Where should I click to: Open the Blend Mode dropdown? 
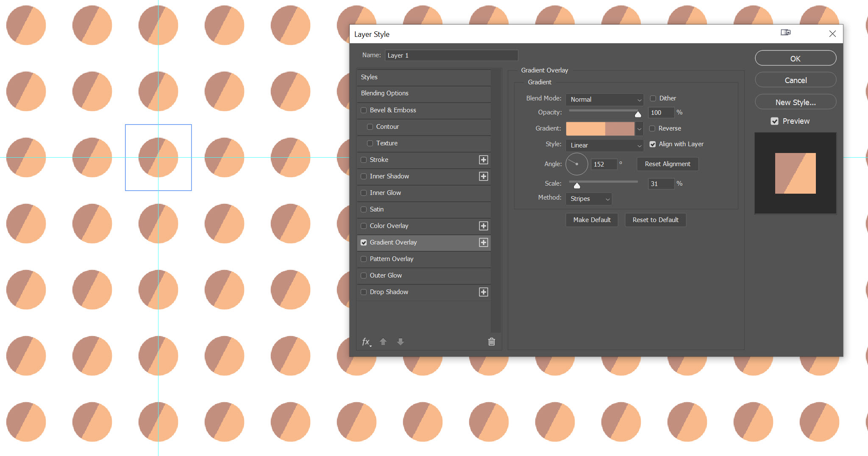604,100
